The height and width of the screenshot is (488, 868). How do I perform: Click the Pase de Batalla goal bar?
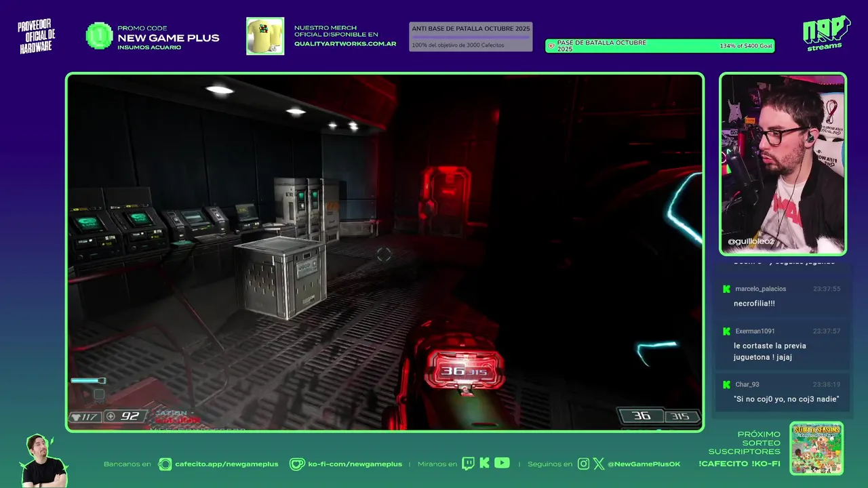660,46
